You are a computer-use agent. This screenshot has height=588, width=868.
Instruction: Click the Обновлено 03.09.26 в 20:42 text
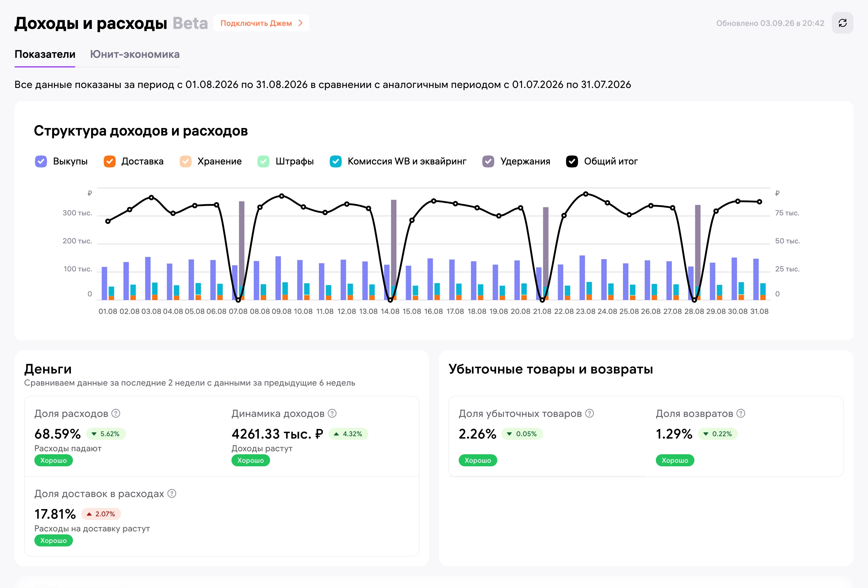pyautogui.click(x=770, y=23)
